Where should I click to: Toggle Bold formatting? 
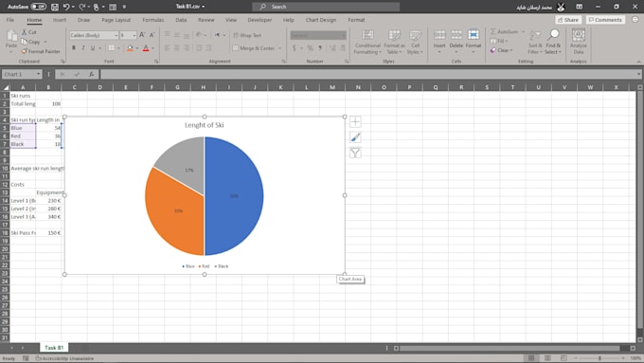click(74, 48)
